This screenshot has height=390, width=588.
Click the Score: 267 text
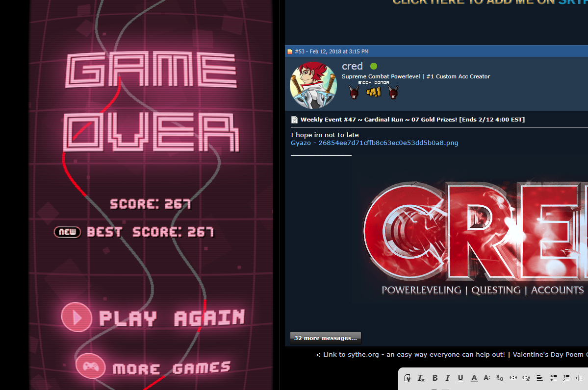[x=151, y=204]
